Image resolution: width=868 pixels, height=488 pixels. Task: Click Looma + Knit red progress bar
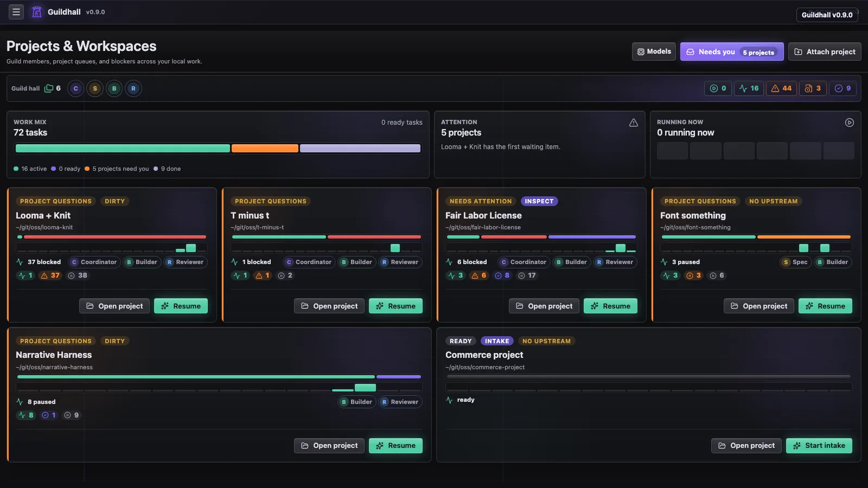click(x=115, y=237)
